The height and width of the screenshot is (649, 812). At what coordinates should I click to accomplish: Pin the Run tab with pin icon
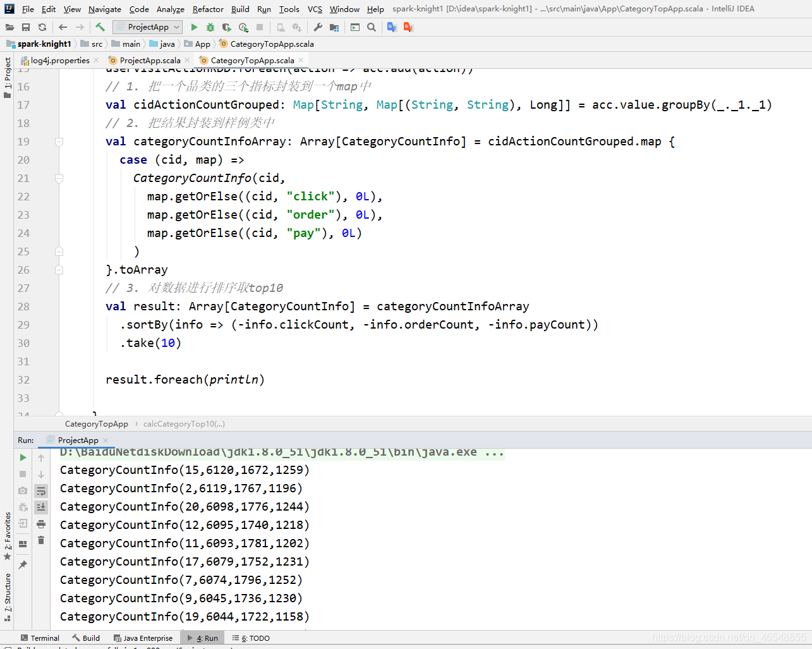click(x=23, y=565)
